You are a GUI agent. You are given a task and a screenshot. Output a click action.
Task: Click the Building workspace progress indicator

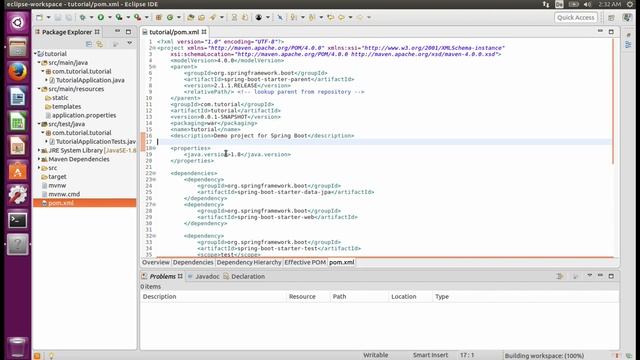click(x=544, y=356)
